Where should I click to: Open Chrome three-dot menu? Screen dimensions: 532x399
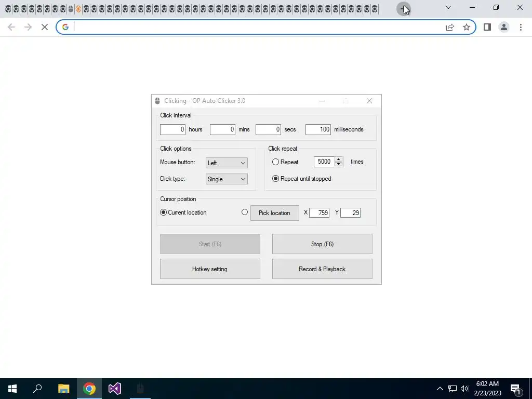tap(521, 27)
